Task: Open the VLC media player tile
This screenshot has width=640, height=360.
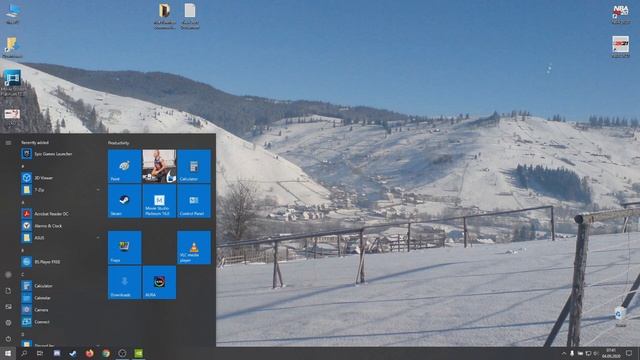Action: pos(194,247)
